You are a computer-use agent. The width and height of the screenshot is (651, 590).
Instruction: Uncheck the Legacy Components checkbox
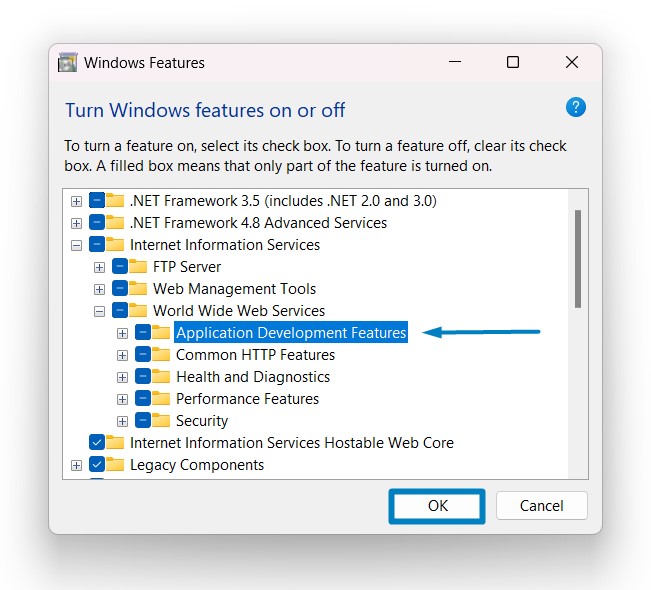[x=97, y=465]
